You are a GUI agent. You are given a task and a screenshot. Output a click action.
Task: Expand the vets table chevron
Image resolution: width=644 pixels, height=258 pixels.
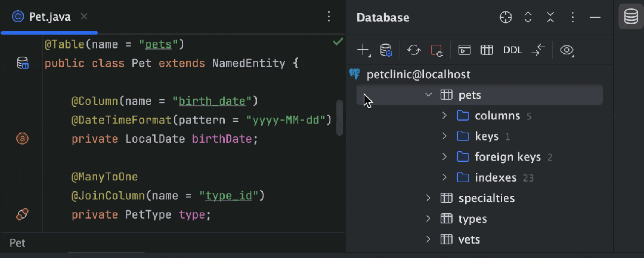pyautogui.click(x=428, y=239)
